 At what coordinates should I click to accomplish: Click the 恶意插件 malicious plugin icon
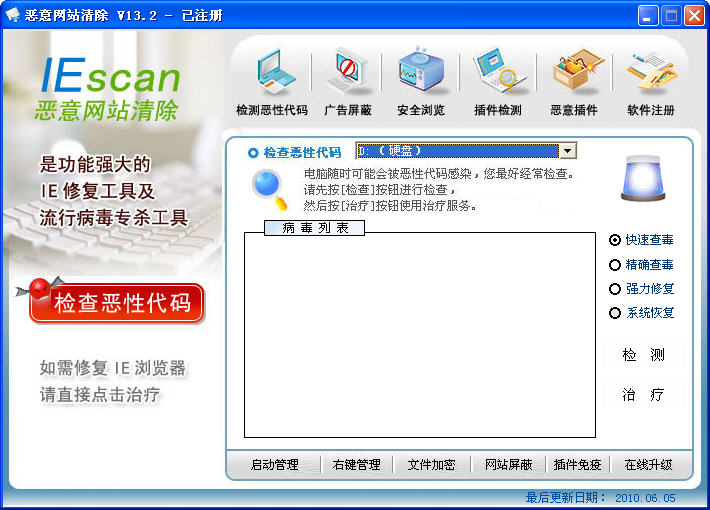574,71
